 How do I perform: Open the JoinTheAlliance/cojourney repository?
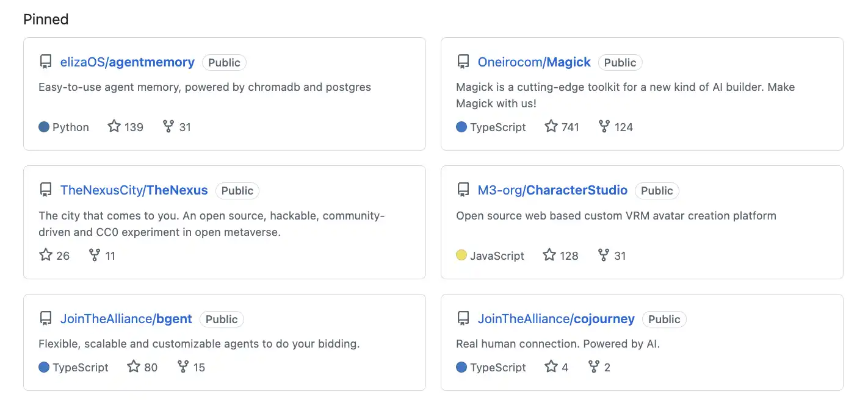tap(555, 318)
